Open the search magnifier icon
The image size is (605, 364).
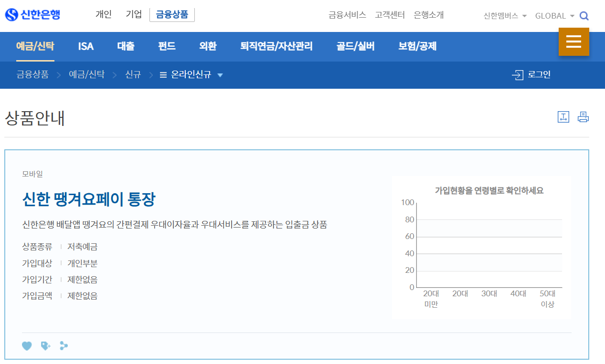pos(584,16)
